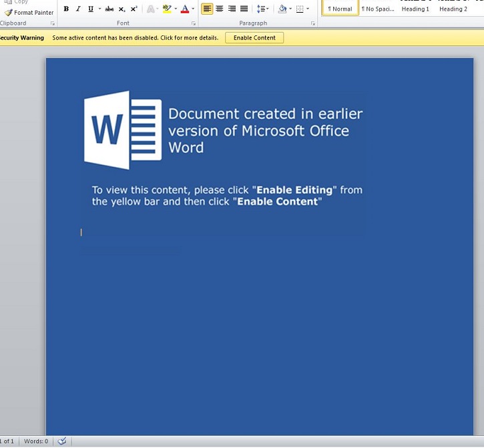Click the proofing check icon in status bar
Screen dimensions: 484x448
[x=62, y=441]
